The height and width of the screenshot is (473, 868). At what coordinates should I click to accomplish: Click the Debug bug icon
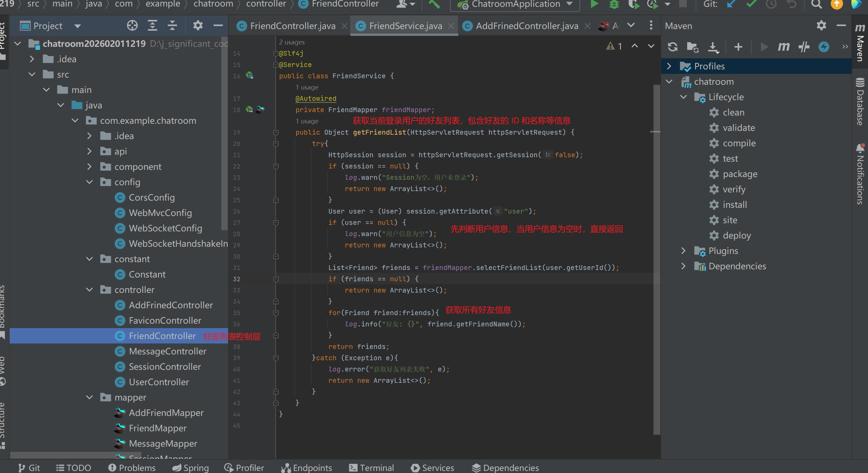pyautogui.click(x=614, y=4)
